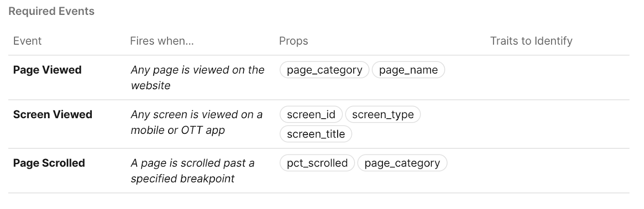The width and height of the screenshot is (644, 209).
Task: Click 'Any page is viewed on the website' description
Action: (197, 78)
